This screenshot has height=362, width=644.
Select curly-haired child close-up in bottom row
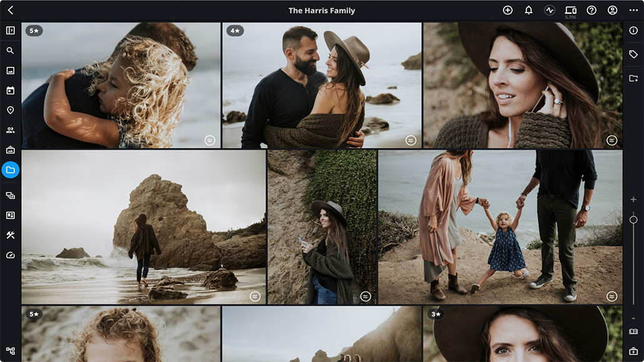pos(121,334)
